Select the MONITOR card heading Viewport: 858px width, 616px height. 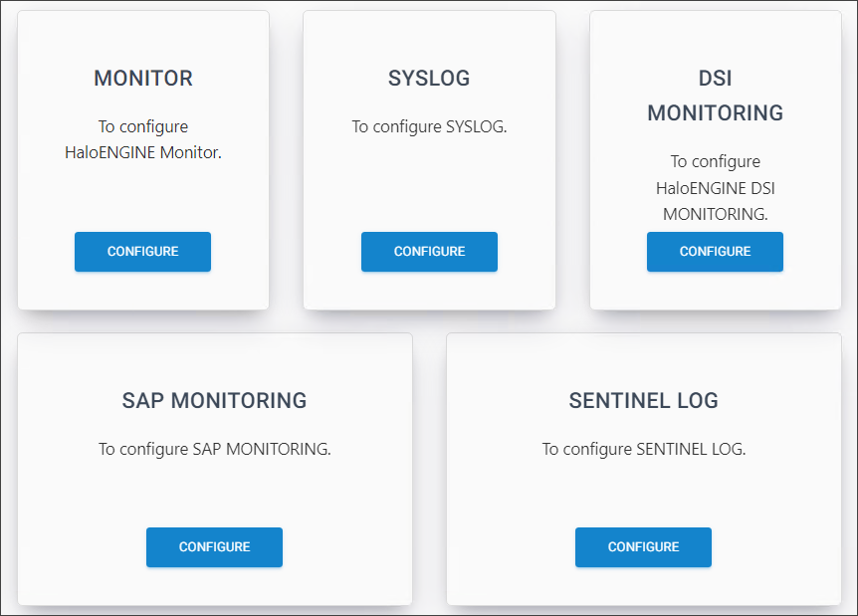pyautogui.click(x=142, y=78)
